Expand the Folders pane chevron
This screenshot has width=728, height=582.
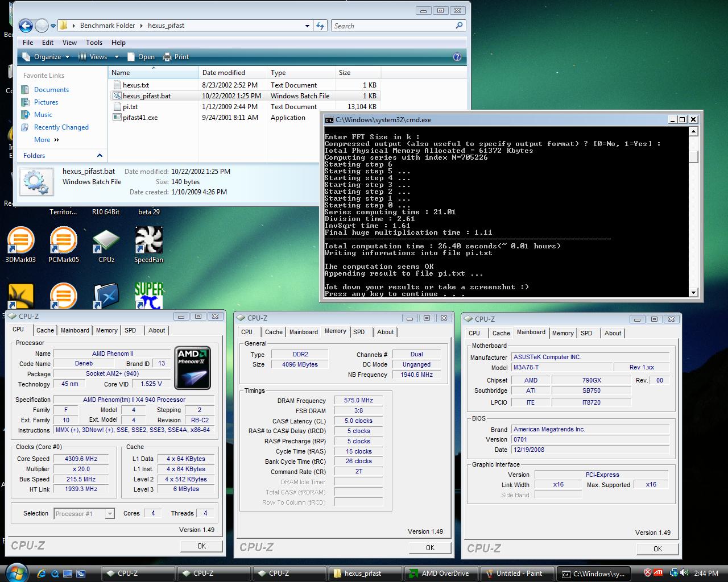tap(100, 156)
